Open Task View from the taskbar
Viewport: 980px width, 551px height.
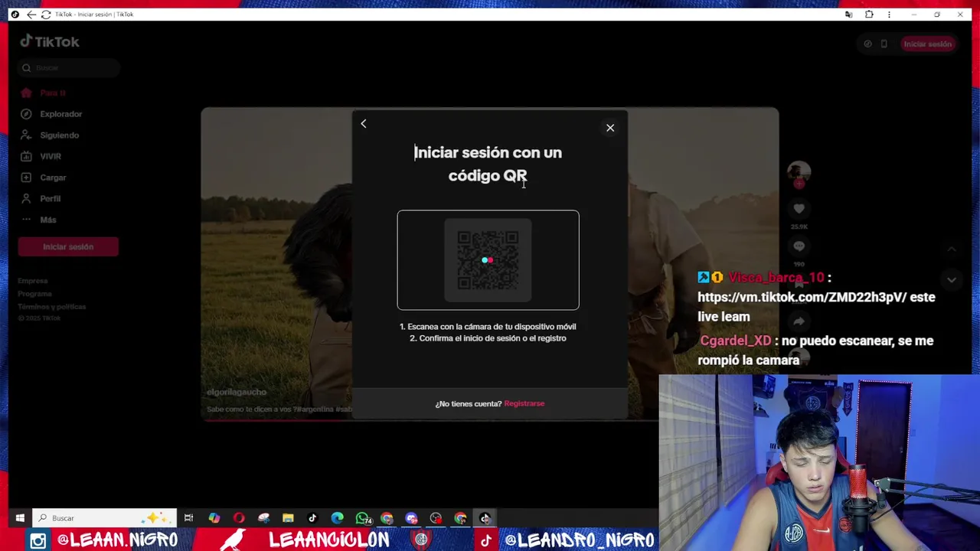pyautogui.click(x=188, y=518)
